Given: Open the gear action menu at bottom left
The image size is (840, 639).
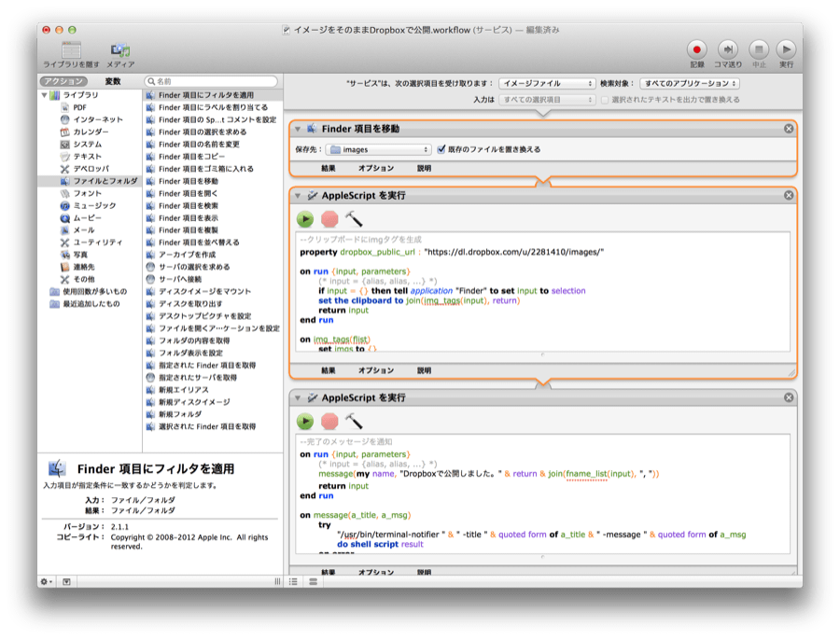Looking at the screenshot, I should click(47, 582).
